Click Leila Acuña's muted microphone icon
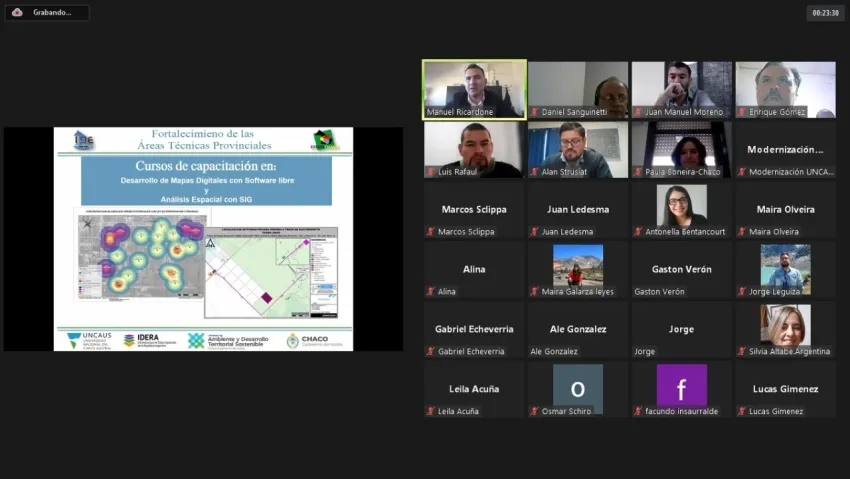The height and width of the screenshot is (479, 850). click(431, 411)
